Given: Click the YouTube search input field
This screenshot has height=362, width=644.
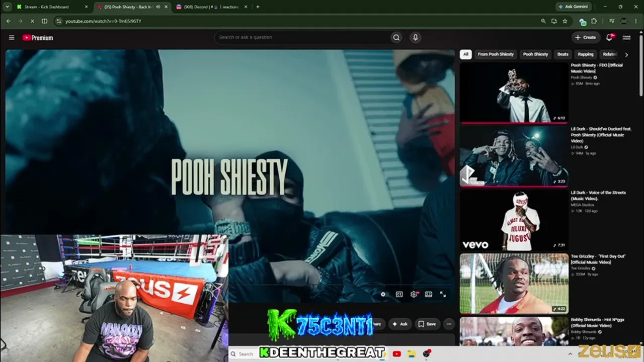Looking at the screenshot, I should 303,37.
